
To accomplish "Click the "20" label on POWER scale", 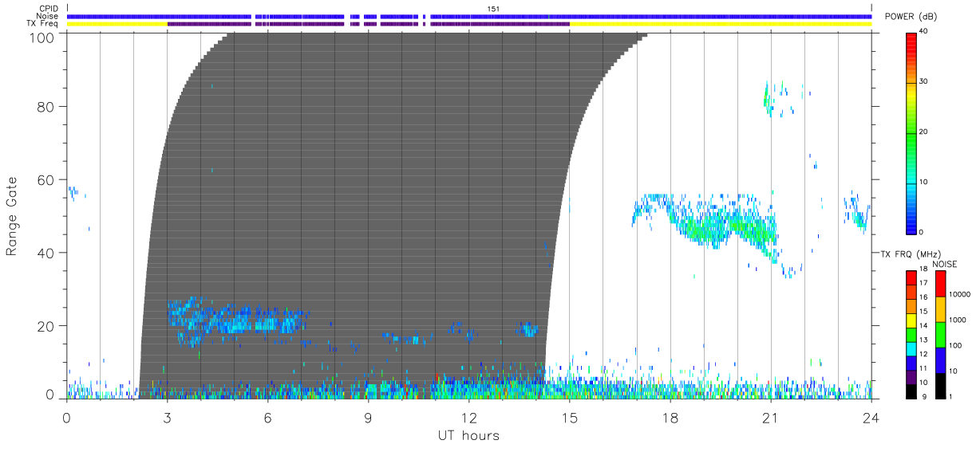I will point(924,132).
